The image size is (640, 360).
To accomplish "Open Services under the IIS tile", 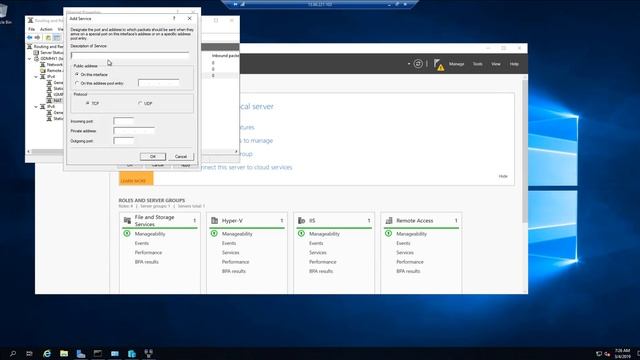I will point(318,253).
